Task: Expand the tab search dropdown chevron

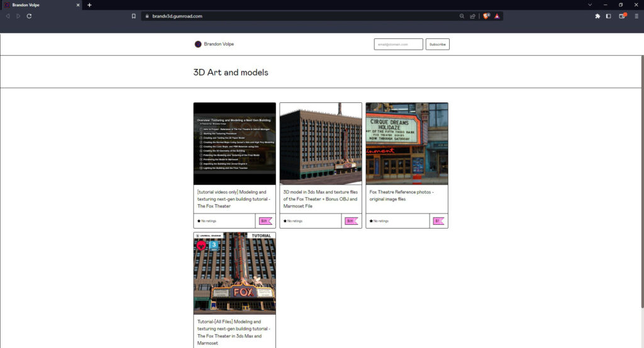Action: (x=590, y=5)
